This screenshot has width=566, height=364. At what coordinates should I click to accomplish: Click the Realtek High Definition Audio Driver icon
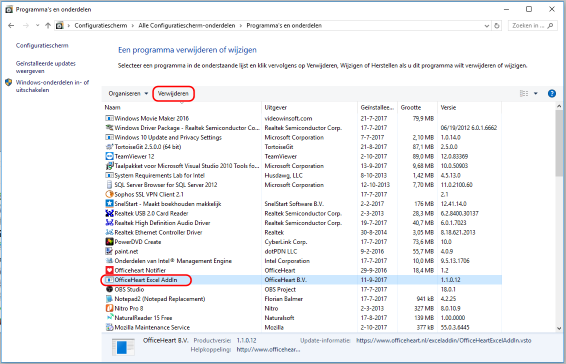tap(109, 223)
